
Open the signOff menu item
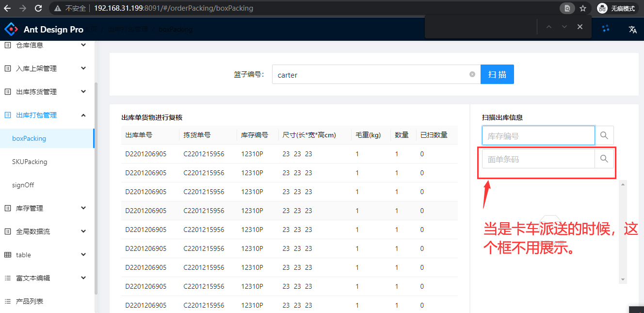pyautogui.click(x=23, y=185)
